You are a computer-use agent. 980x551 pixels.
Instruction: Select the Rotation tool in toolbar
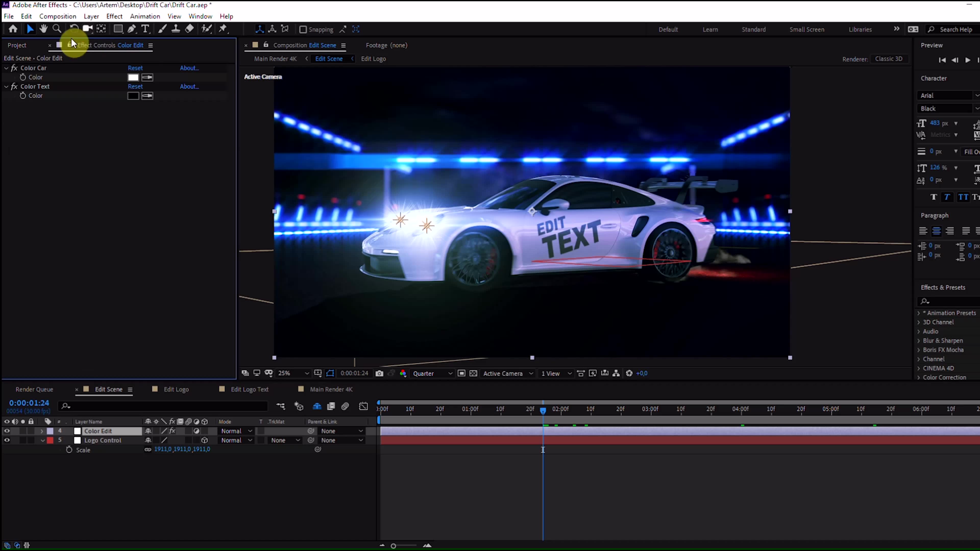[73, 28]
